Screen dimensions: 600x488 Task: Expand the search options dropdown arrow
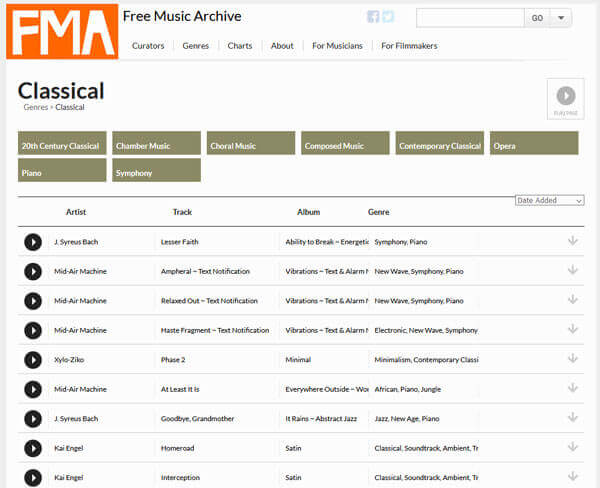(x=561, y=18)
